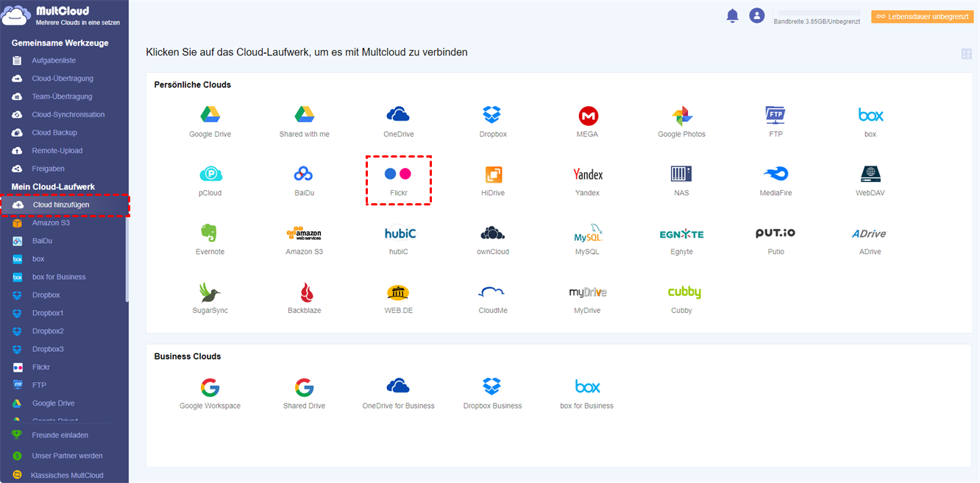Select the Putio cloud icon

click(775, 233)
